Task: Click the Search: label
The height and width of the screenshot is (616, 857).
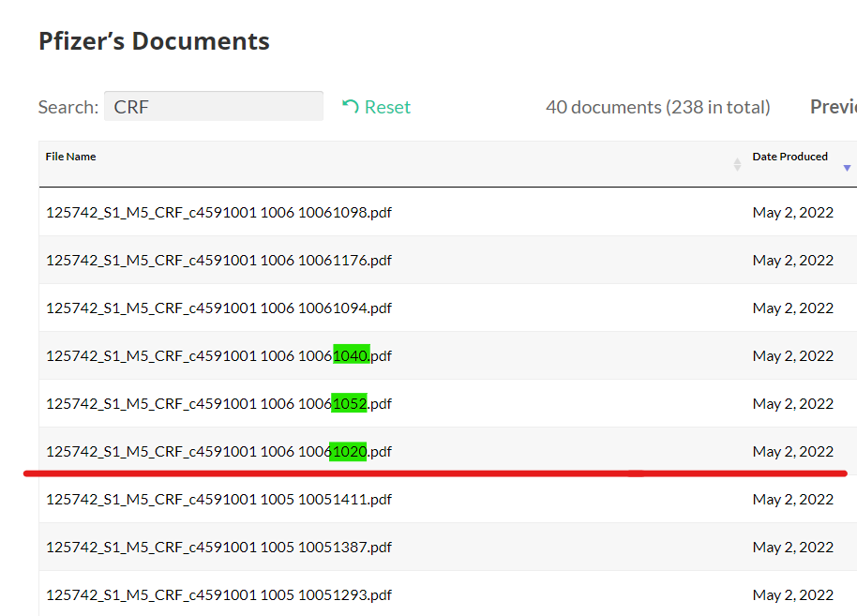Action: pos(68,107)
